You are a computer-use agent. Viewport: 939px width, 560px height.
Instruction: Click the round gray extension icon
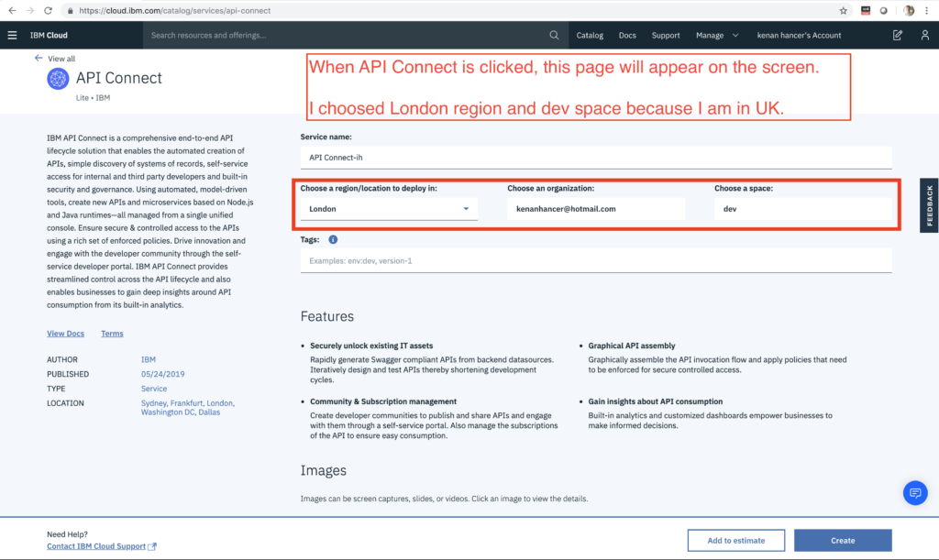[883, 11]
